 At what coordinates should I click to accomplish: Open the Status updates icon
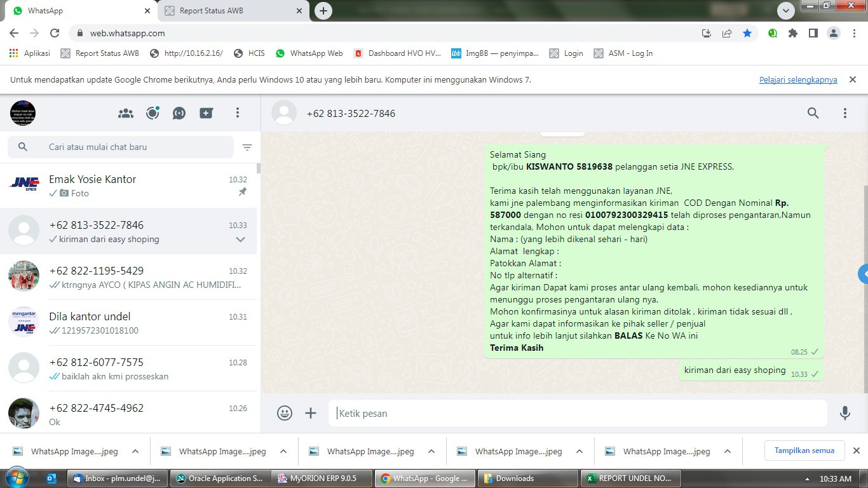click(153, 113)
